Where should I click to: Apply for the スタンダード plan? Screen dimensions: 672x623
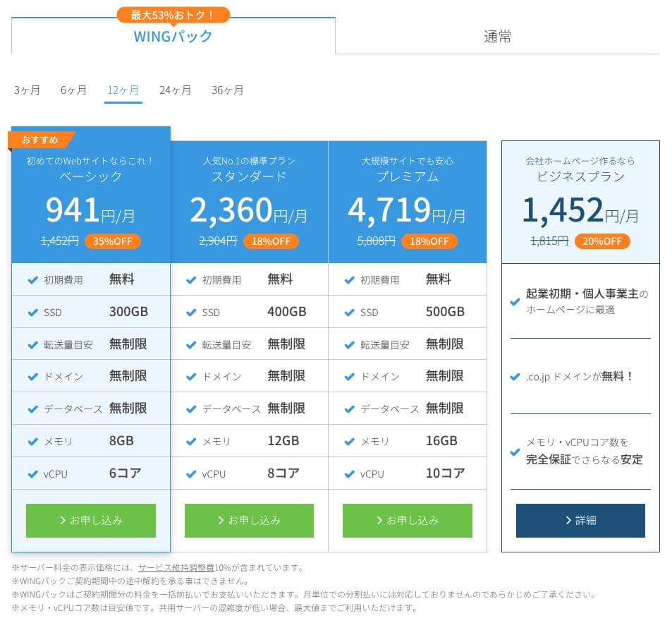click(249, 521)
